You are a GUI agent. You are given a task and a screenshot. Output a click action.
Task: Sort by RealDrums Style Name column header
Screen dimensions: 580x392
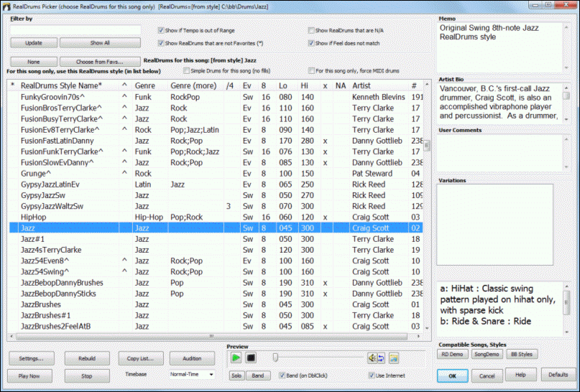pos(68,85)
